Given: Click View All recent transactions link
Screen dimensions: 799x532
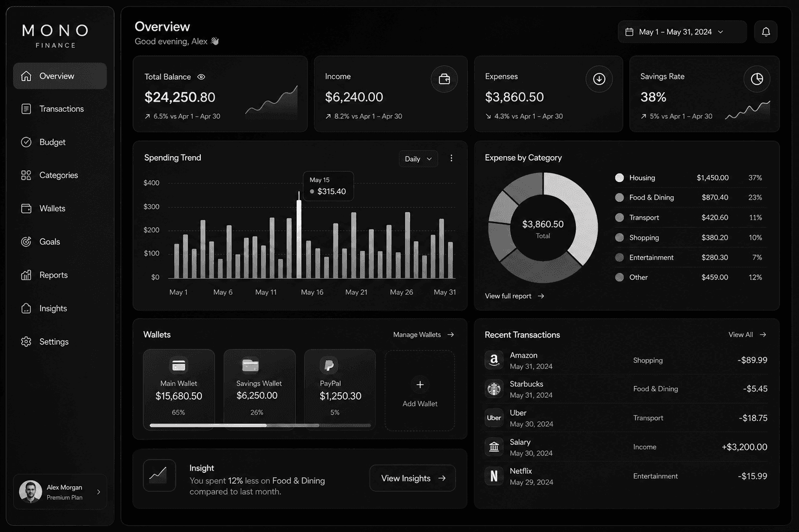Looking at the screenshot, I should coord(747,335).
